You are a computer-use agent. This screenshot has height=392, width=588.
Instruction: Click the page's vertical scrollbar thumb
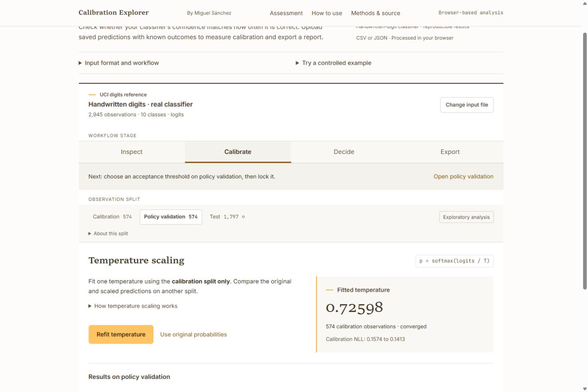(585, 160)
